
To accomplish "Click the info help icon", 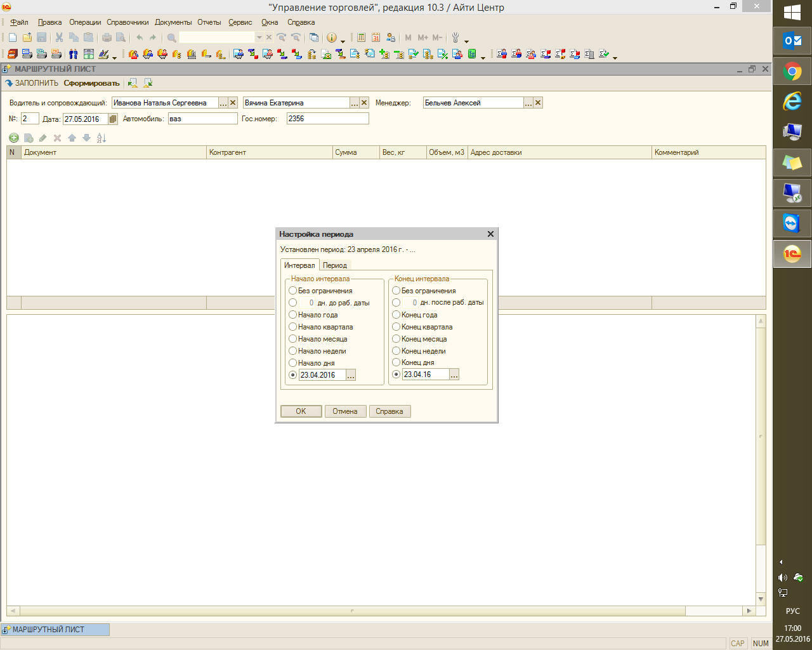I will click(331, 37).
